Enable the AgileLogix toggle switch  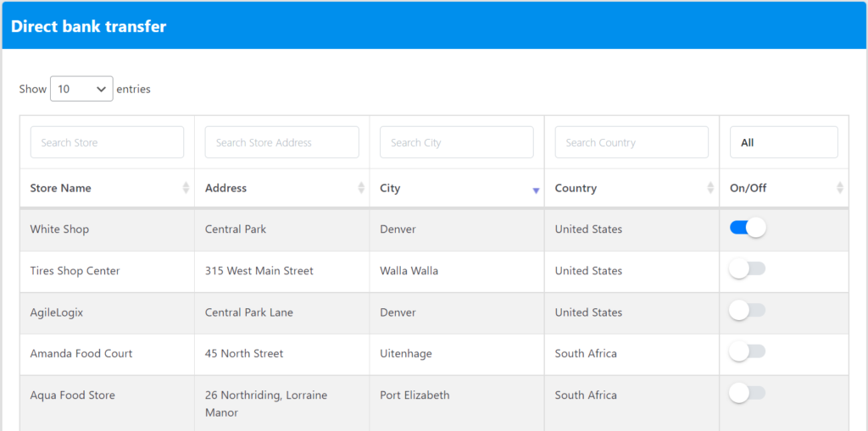point(748,311)
